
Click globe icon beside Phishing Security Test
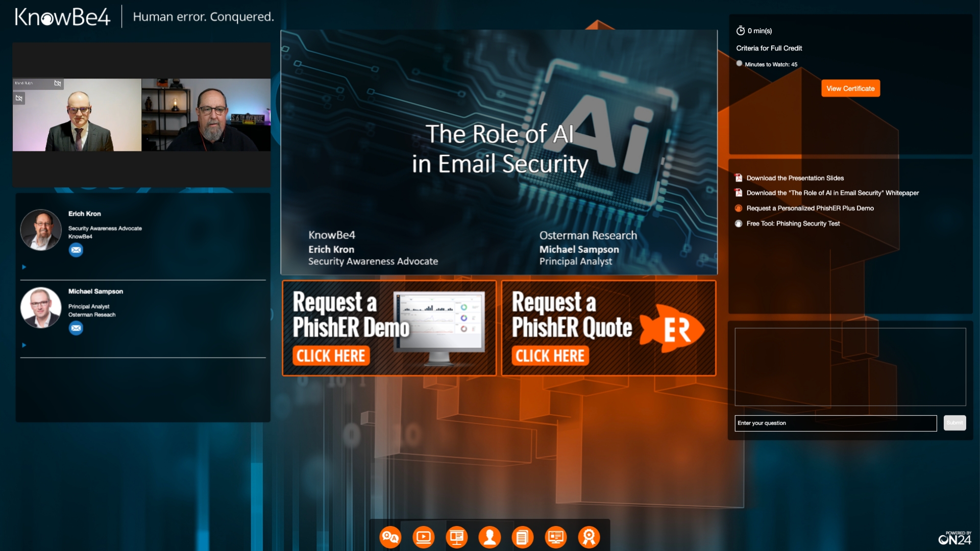coord(739,223)
